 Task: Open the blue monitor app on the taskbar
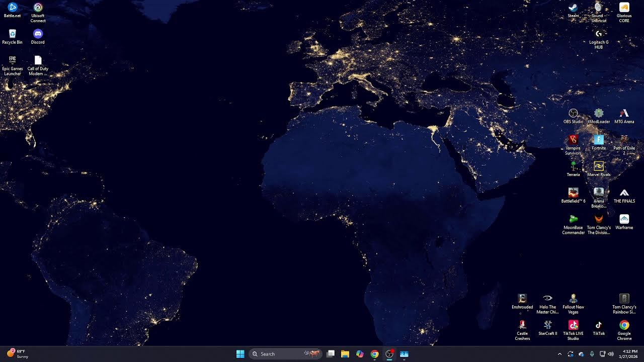[404, 354]
